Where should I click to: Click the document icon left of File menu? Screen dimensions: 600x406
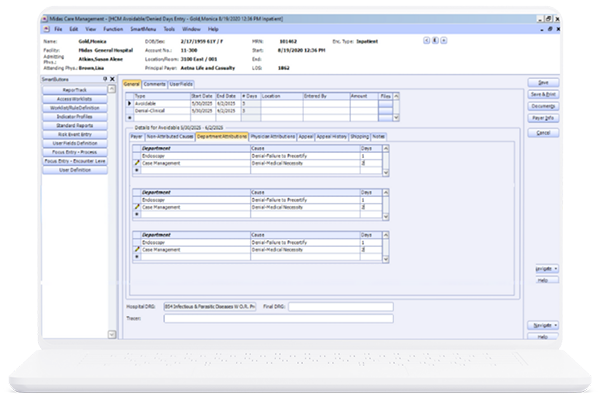(x=46, y=29)
